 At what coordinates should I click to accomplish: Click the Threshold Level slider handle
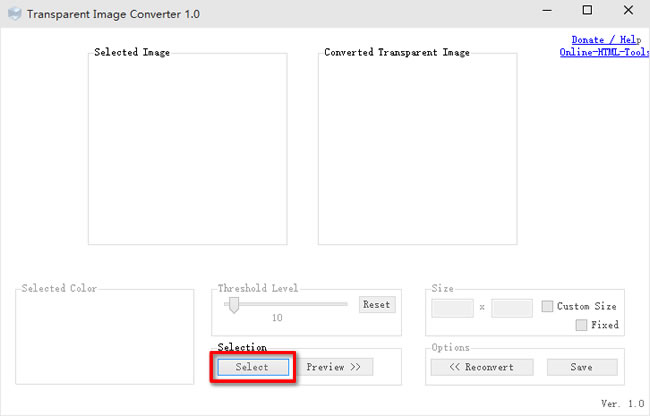tap(234, 305)
